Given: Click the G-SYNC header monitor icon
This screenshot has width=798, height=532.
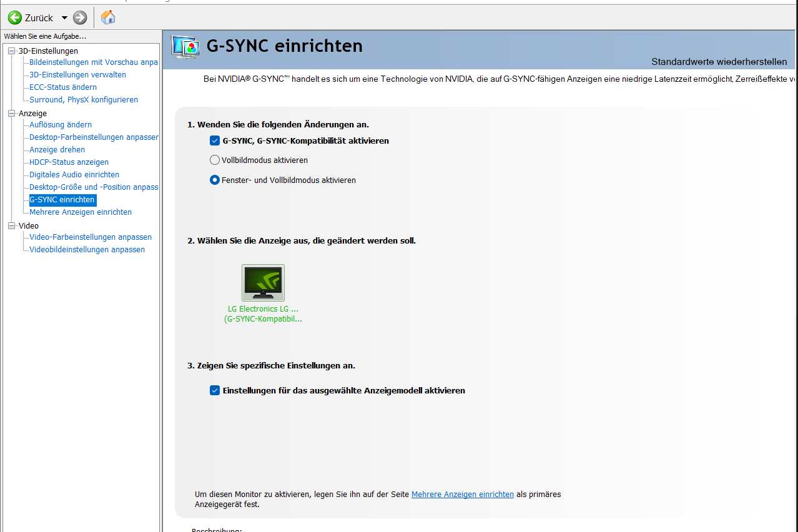Looking at the screenshot, I should (x=186, y=47).
